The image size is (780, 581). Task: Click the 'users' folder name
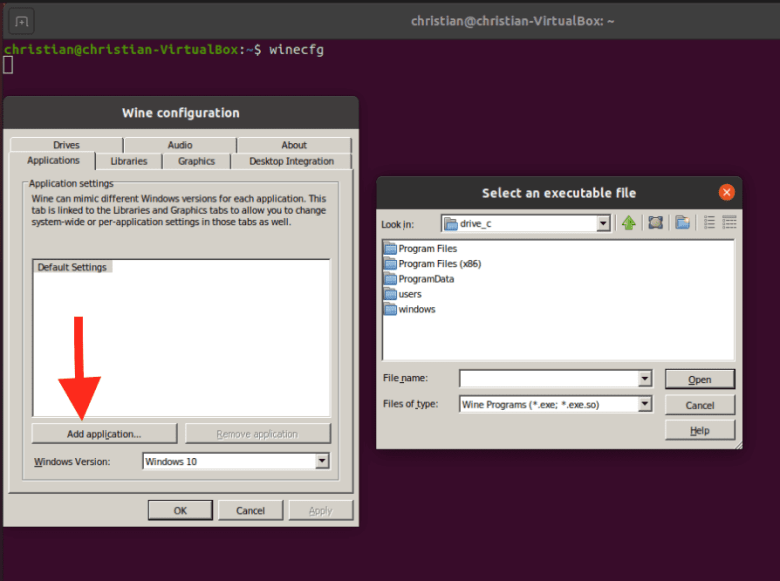[410, 294]
